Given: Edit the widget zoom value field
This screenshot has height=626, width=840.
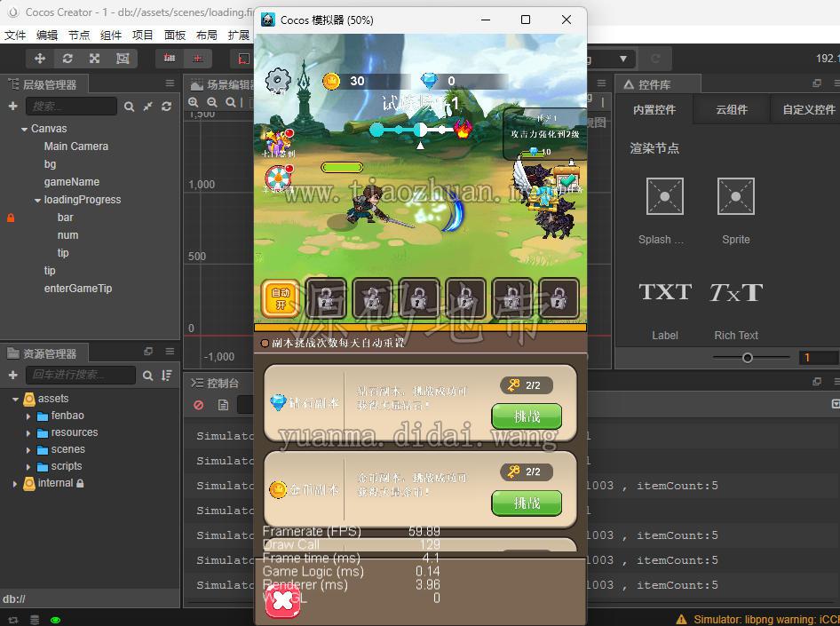Looking at the screenshot, I should (818, 358).
